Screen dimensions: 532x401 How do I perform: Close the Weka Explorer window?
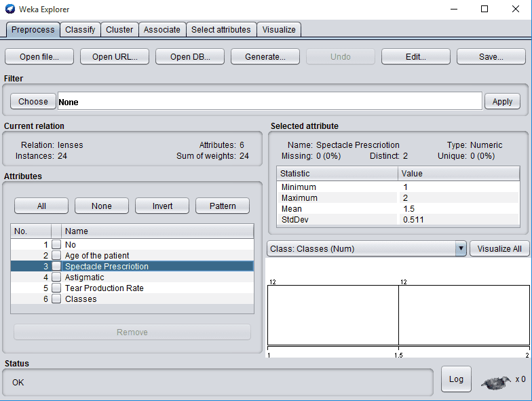(516, 9)
